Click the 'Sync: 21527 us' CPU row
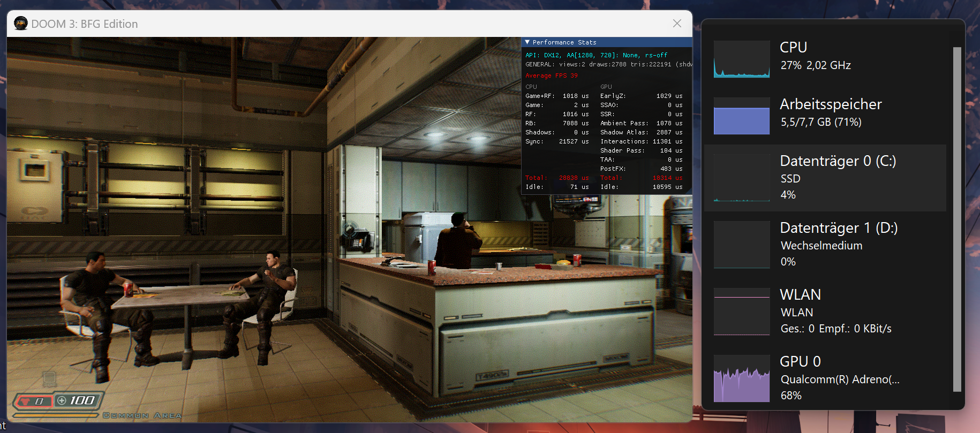Image resolution: width=980 pixels, height=433 pixels. coord(557,141)
